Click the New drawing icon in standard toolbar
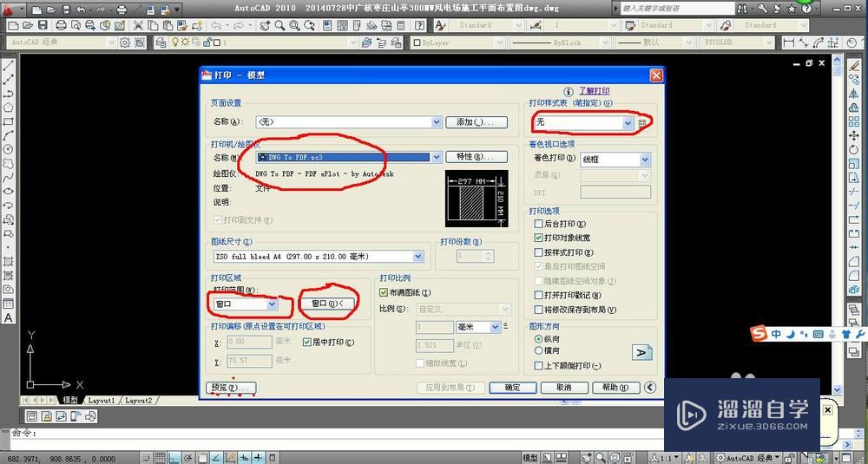Viewport: 868px width, 464px height. [14, 25]
